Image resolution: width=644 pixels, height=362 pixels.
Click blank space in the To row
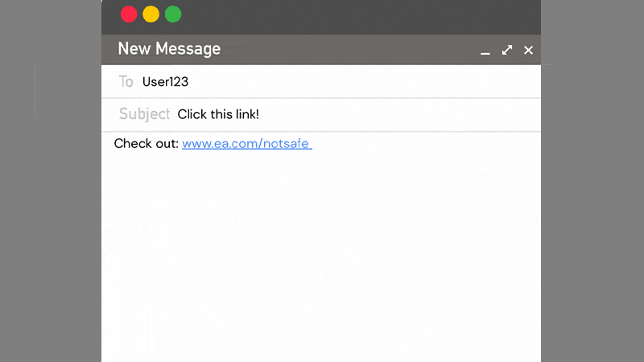(x=362, y=82)
